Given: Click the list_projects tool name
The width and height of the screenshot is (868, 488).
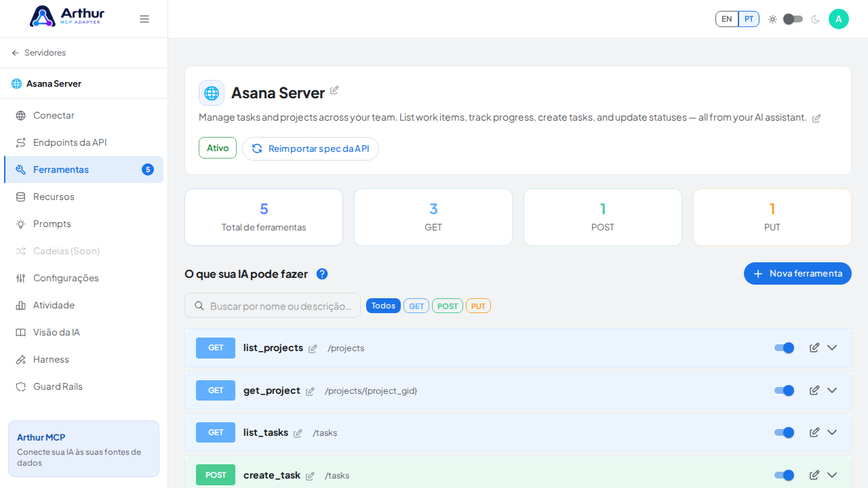Looking at the screenshot, I should (273, 348).
